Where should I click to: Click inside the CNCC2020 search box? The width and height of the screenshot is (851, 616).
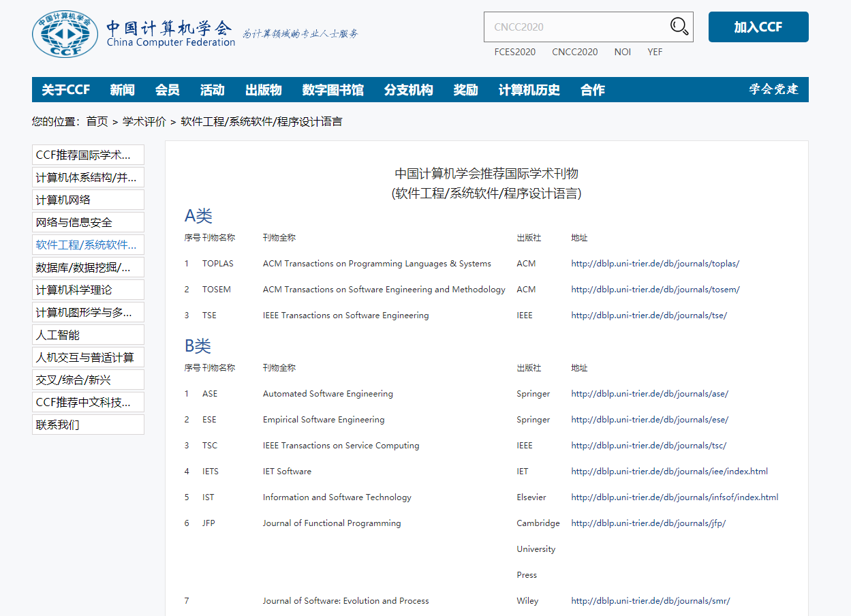[579, 27]
